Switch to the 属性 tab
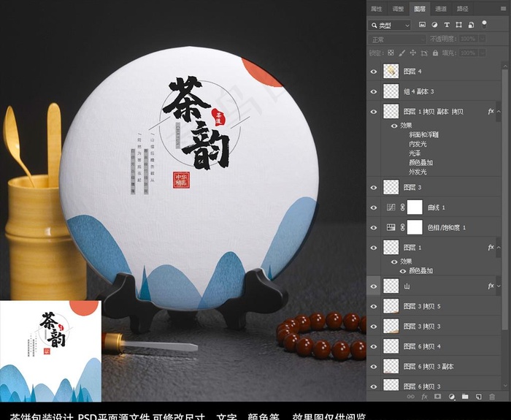511x420 pixels. (x=377, y=9)
